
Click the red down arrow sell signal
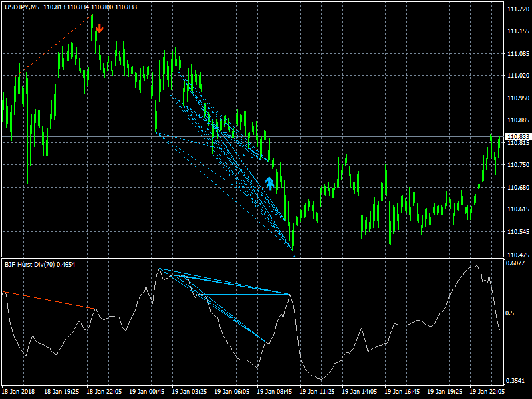[x=99, y=28]
